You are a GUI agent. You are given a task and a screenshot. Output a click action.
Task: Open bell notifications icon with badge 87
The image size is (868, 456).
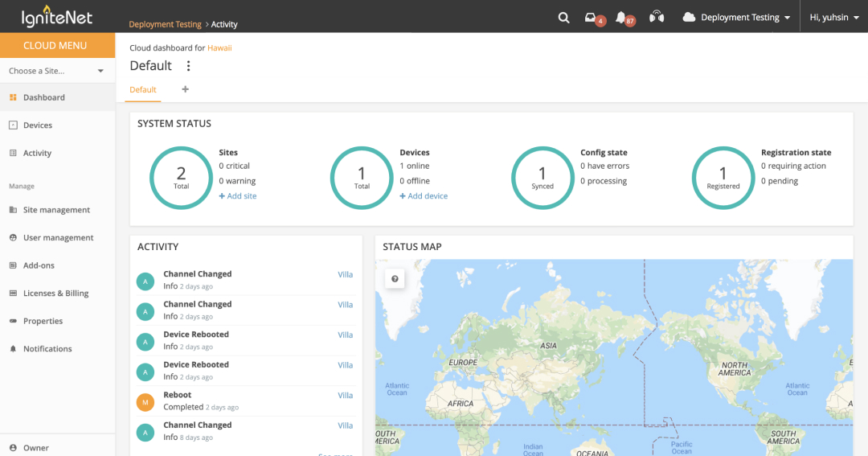(x=621, y=18)
